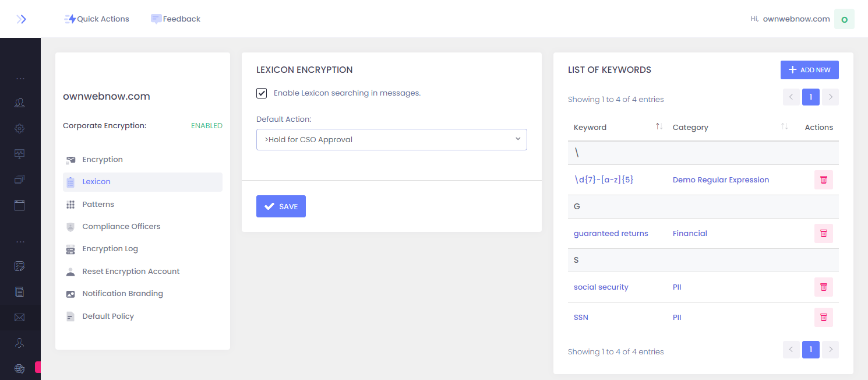Open the monitor chart icon in the dark sidebar
Image resolution: width=868 pixels, height=380 pixels.
(20, 154)
